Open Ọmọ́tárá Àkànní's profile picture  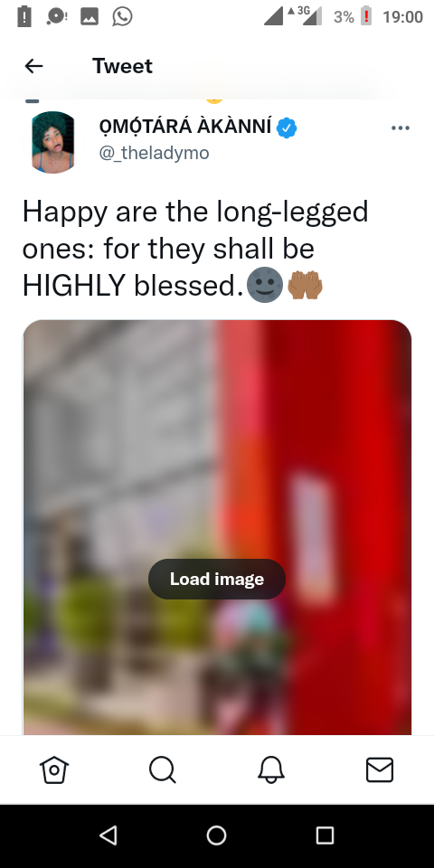tap(53, 142)
